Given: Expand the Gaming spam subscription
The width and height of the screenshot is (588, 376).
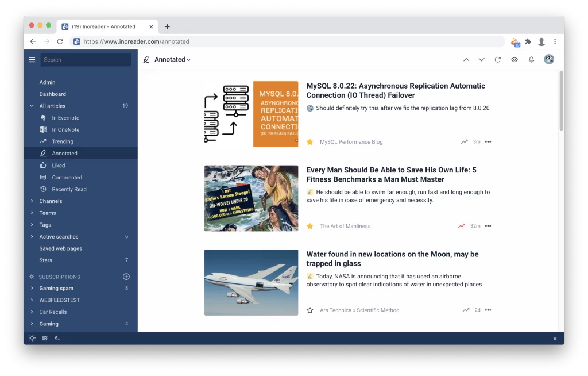Looking at the screenshot, I should (x=32, y=288).
